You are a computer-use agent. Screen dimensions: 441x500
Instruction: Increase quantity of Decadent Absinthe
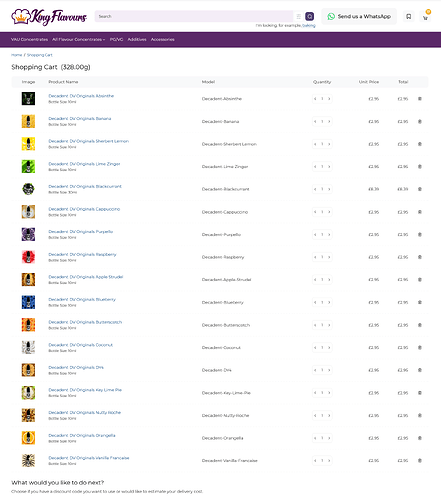point(329,99)
